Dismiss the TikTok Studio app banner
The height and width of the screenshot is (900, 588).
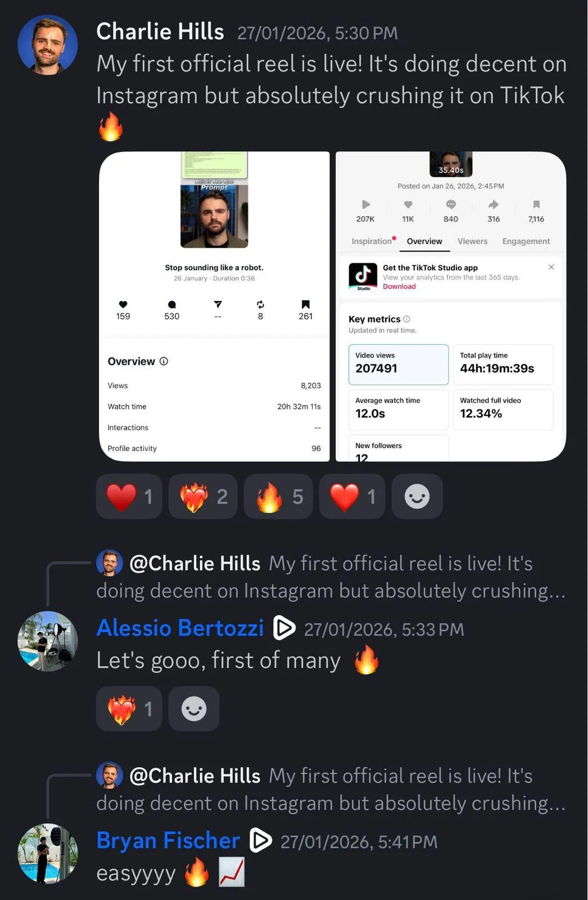(551, 267)
